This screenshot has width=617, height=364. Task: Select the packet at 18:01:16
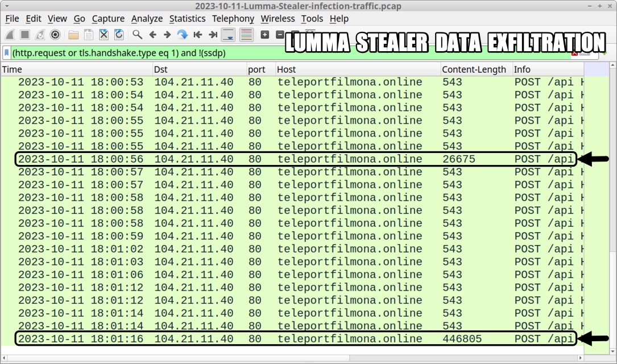292,339
